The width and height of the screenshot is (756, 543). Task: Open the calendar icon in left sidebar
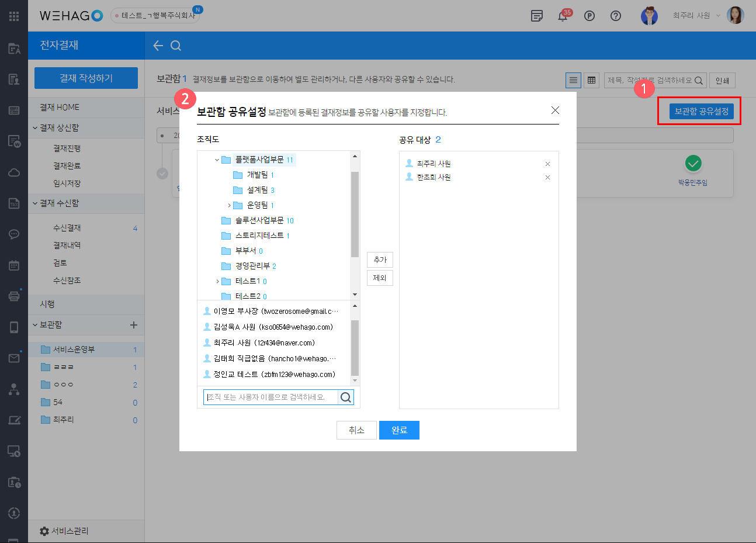coord(14,265)
